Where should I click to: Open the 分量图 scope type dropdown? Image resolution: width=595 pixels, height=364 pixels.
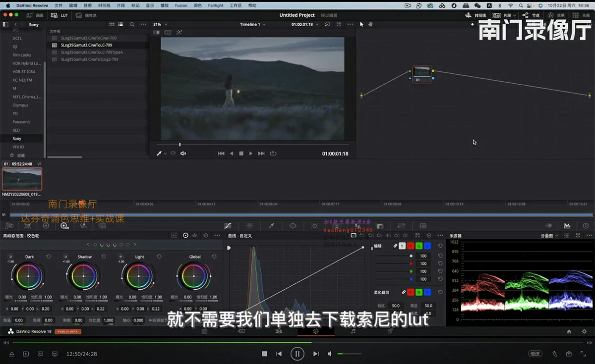pos(549,236)
